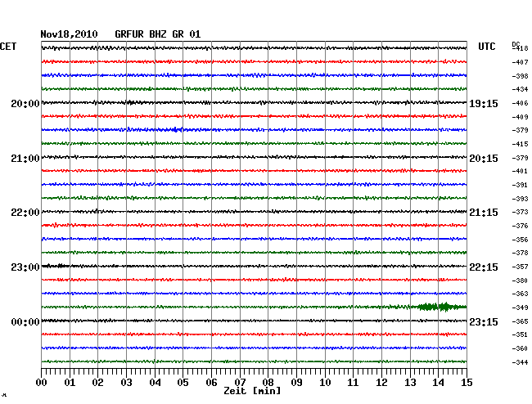Click the DC offset value -378
Screen dimensions: 532x404
(x=520, y=253)
